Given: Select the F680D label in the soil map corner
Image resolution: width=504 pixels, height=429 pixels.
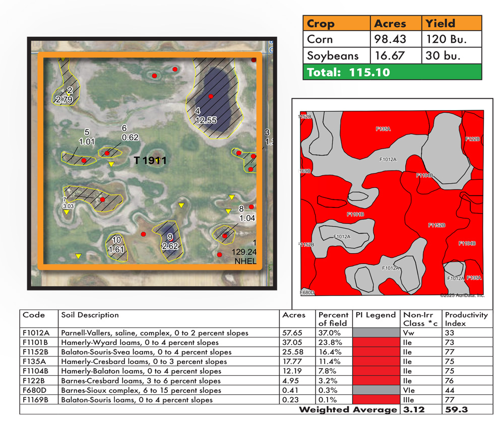Looking at the screenshot, I should click(306, 292).
